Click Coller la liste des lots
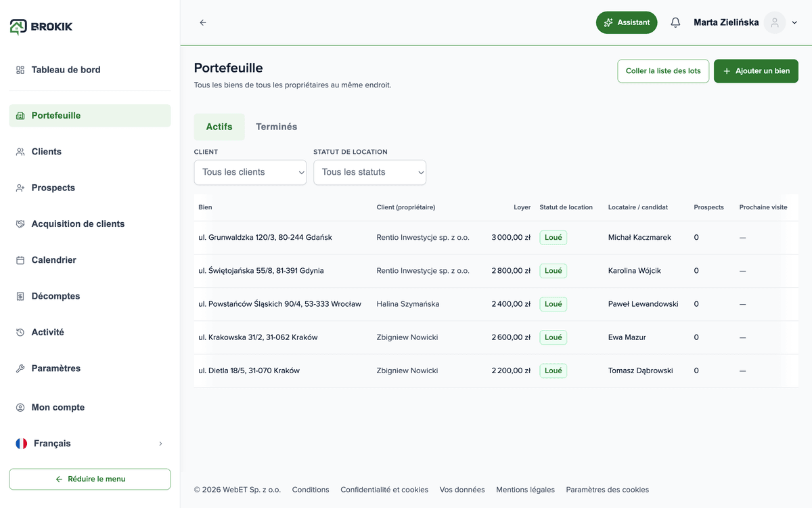 click(x=663, y=71)
